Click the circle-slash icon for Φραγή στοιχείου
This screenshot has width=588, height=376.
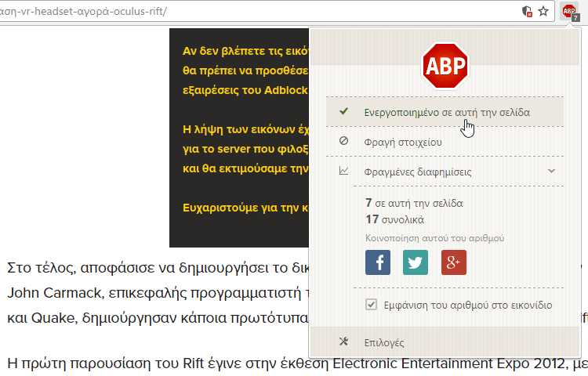point(343,142)
